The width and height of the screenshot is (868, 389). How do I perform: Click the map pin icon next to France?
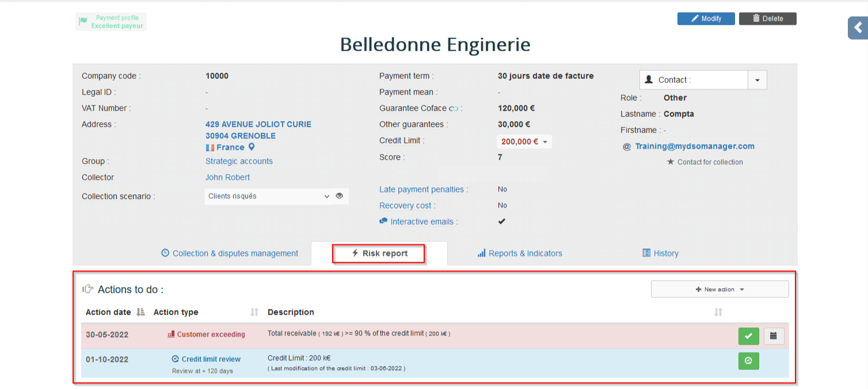252,147
